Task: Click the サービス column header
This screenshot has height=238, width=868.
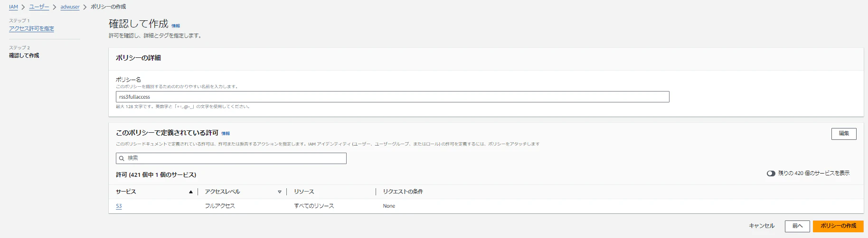Action: point(126,192)
